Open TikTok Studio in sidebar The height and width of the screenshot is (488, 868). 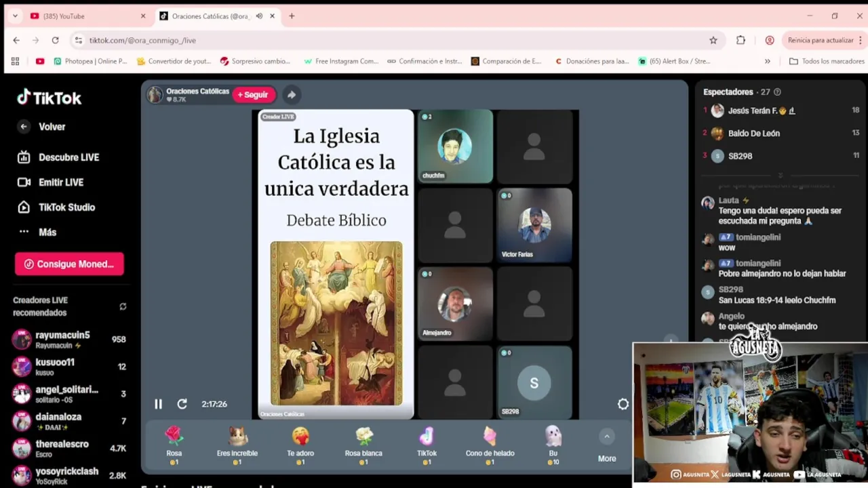click(56, 207)
